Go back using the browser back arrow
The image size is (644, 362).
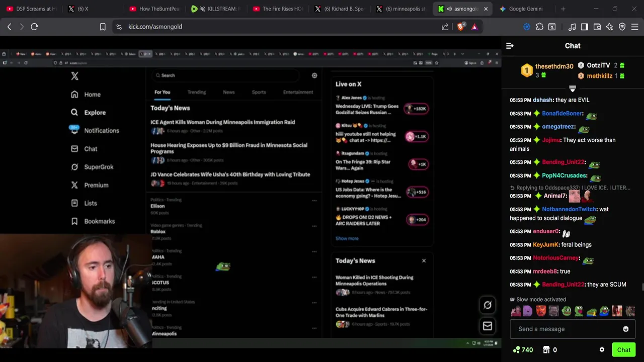tap(9, 27)
